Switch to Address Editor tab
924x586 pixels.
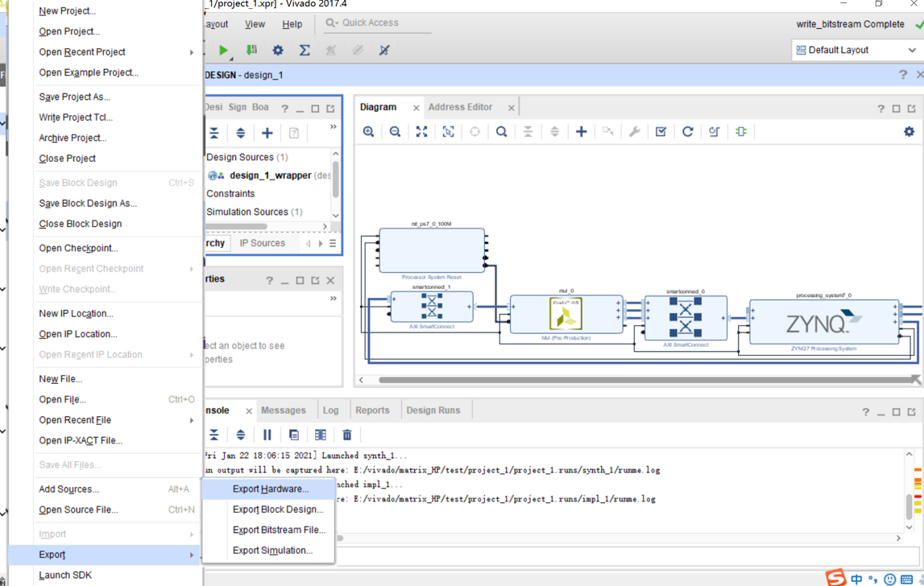(460, 107)
